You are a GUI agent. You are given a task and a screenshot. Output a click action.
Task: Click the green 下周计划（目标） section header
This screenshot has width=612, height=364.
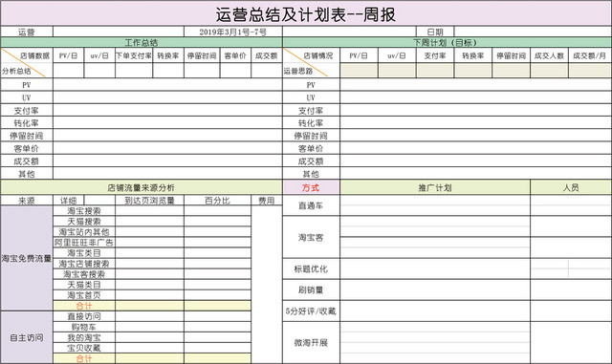click(x=447, y=43)
